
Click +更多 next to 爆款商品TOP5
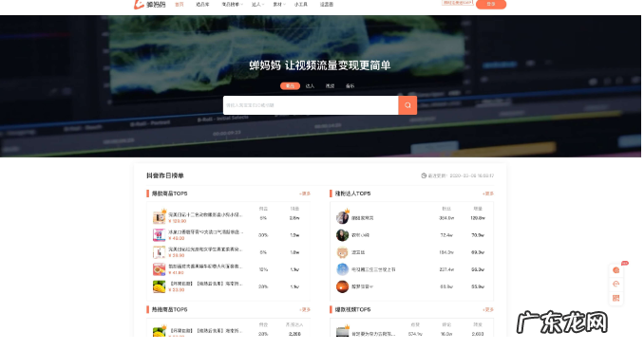[x=305, y=193]
